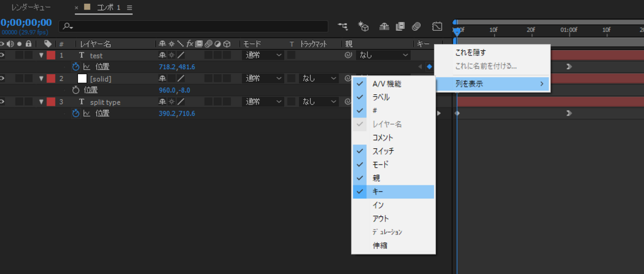Choose これを隠す from context menu

click(x=492, y=53)
